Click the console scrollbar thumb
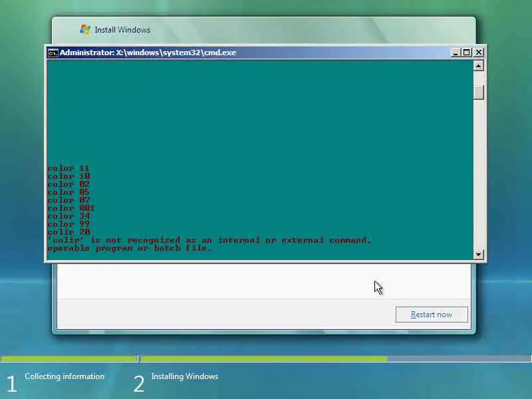 point(478,92)
